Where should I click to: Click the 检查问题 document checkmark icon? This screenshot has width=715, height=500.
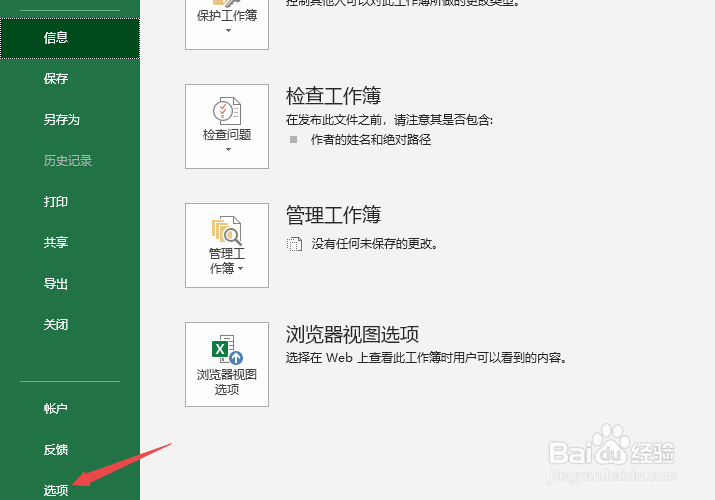[227, 111]
